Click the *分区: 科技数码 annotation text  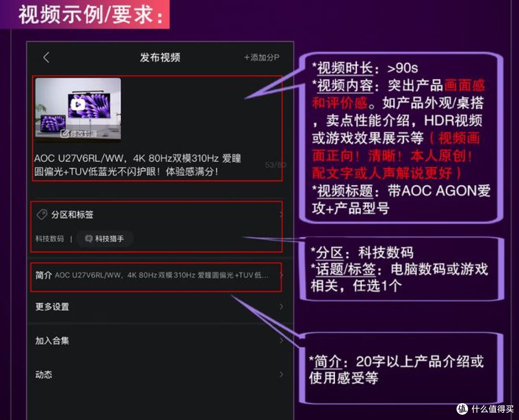(x=362, y=253)
